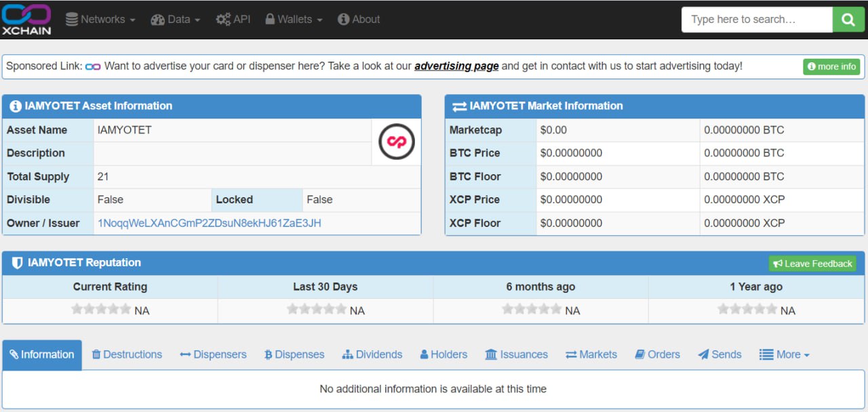
Task: Click the green search magnifier button
Action: 848,20
